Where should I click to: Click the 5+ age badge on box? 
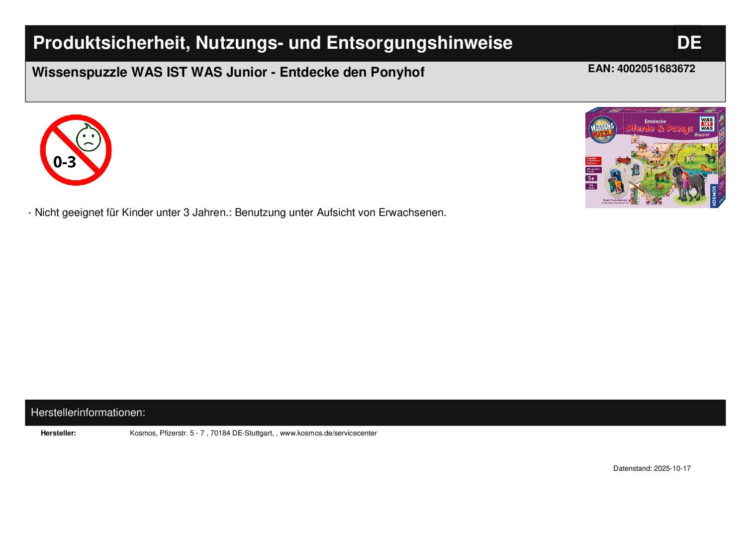(x=591, y=178)
